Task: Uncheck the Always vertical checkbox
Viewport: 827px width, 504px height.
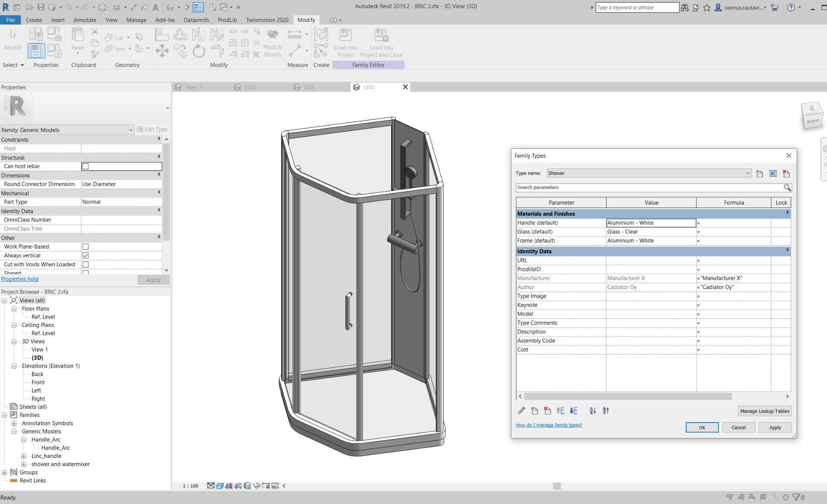Action: coord(85,255)
